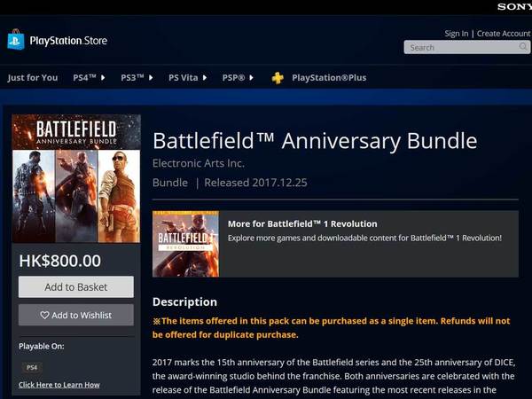The image size is (532, 399).
Task: Click the Sony logo in the top bar
Action: 514,7
